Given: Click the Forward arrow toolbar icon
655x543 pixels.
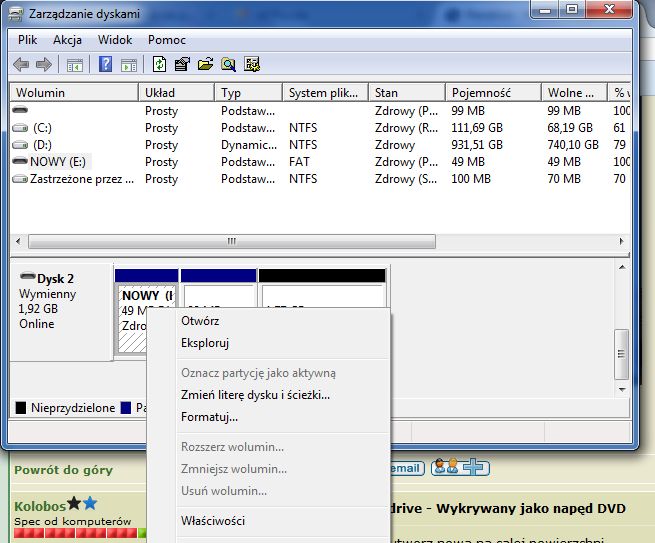Looking at the screenshot, I should tap(44, 64).
